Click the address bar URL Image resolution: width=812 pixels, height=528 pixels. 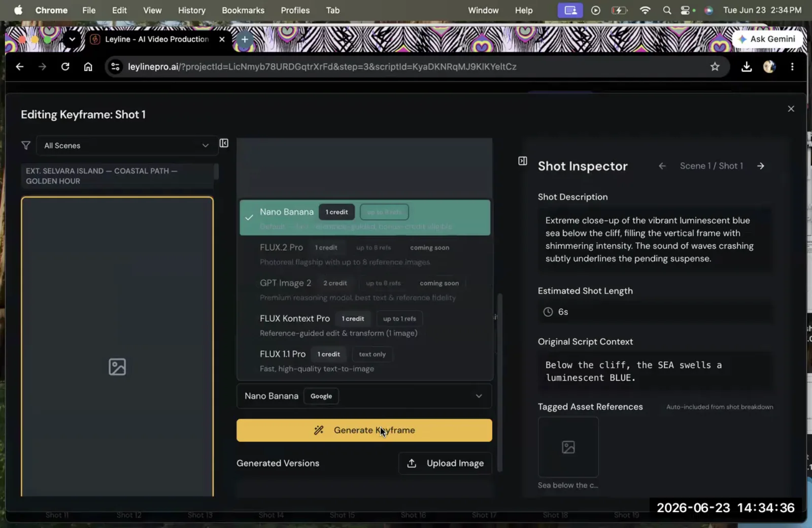(x=322, y=67)
